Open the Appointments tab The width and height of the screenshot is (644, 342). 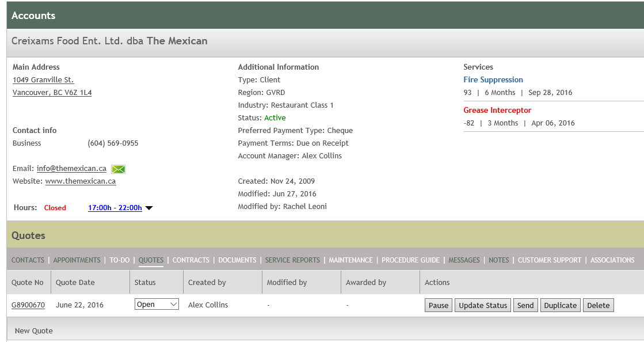click(77, 260)
